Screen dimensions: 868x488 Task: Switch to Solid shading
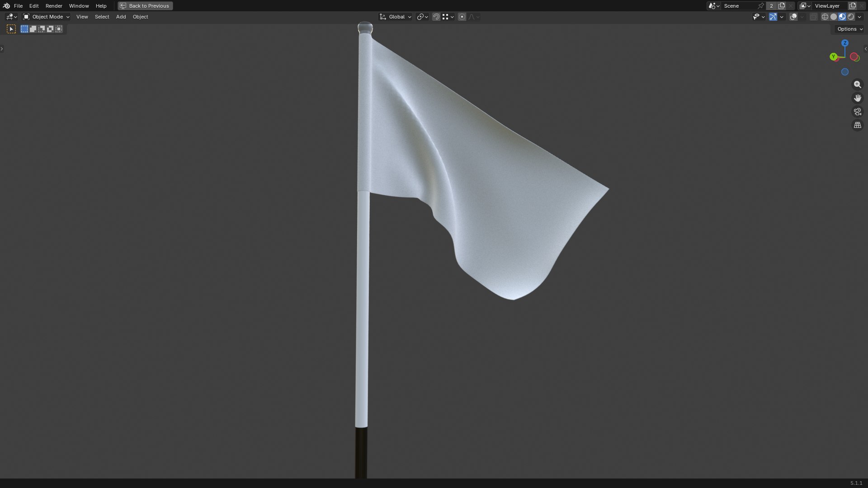point(834,17)
